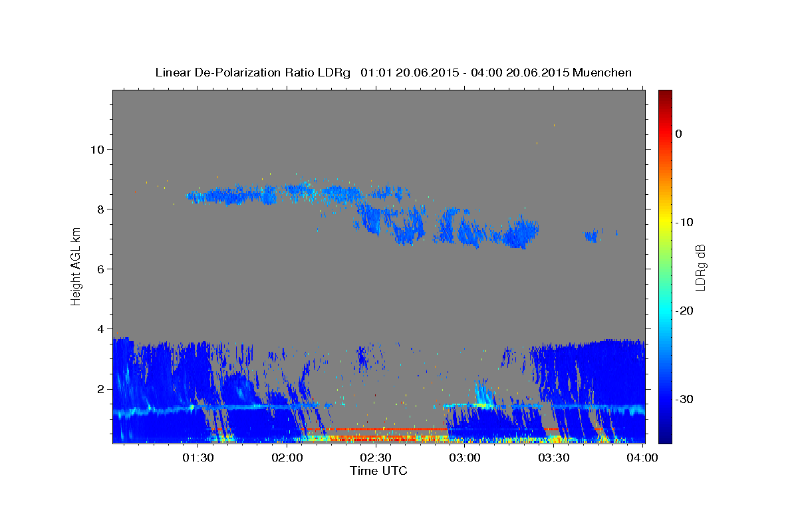Click the 03:30 time tick label
The height and width of the screenshot is (532, 798).
click(553, 458)
